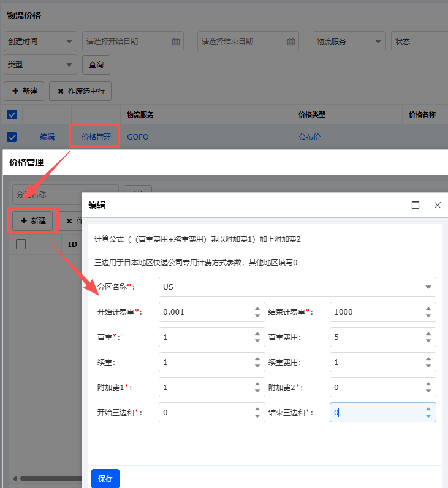Decrease the 结束三边和 value with down arrow
The width and height of the screenshot is (448, 488).
coord(428,416)
